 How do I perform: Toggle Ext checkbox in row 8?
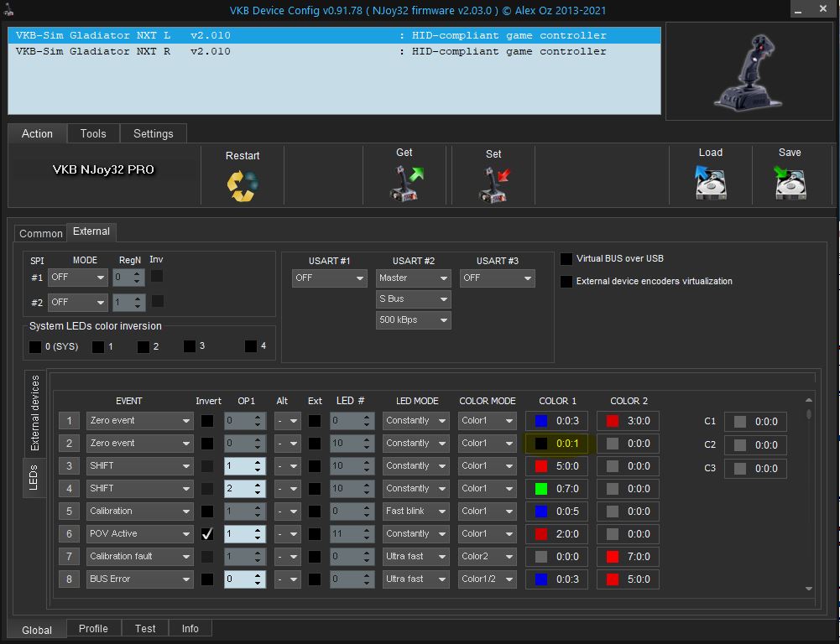315,579
